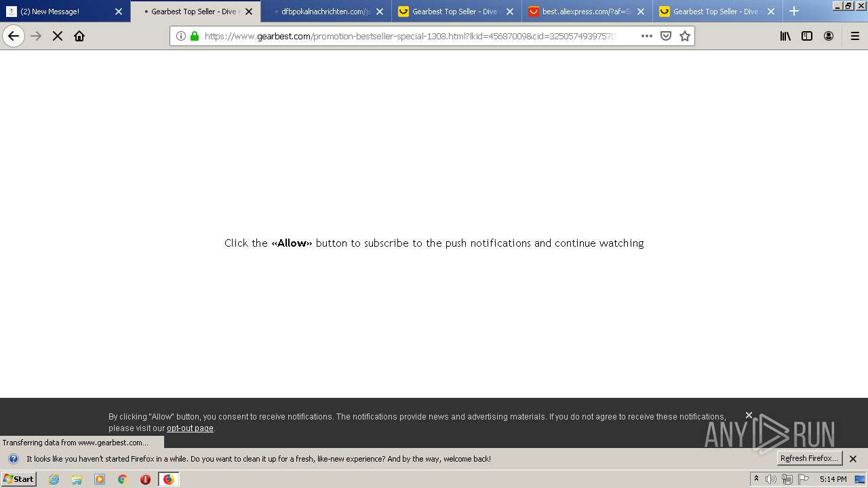The image size is (868, 488).
Task: Open the opt-out page link
Action: point(190,428)
